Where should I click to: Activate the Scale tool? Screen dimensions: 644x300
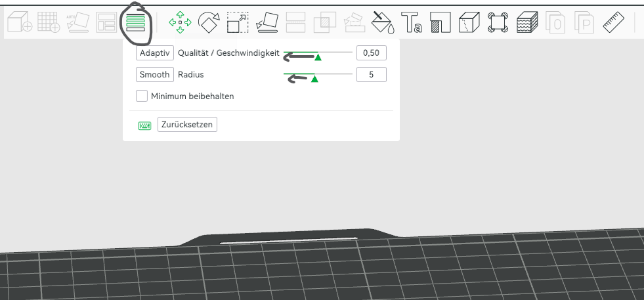click(238, 22)
